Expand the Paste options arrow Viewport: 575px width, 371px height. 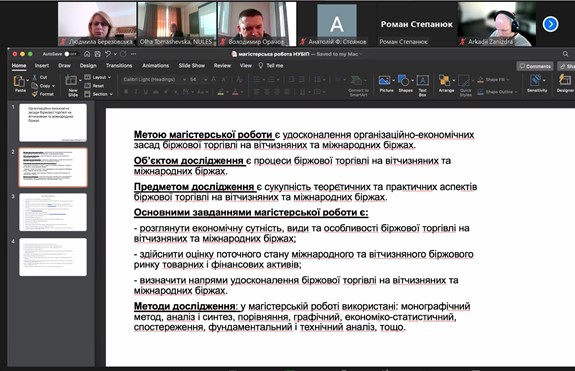(x=28, y=80)
